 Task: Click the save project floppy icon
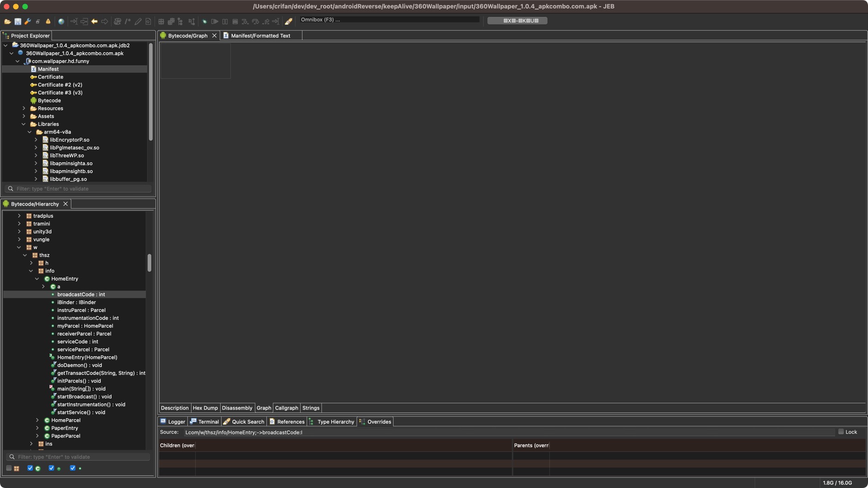pyautogui.click(x=18, y=21)
